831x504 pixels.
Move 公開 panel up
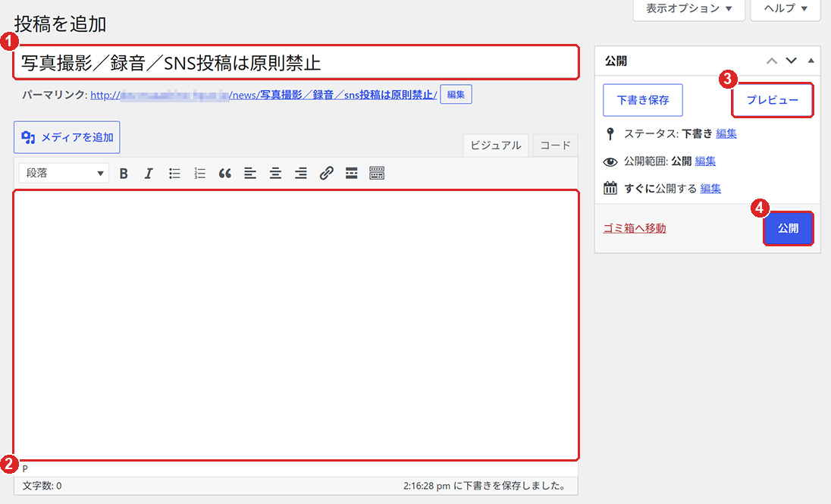pos(772,61)
